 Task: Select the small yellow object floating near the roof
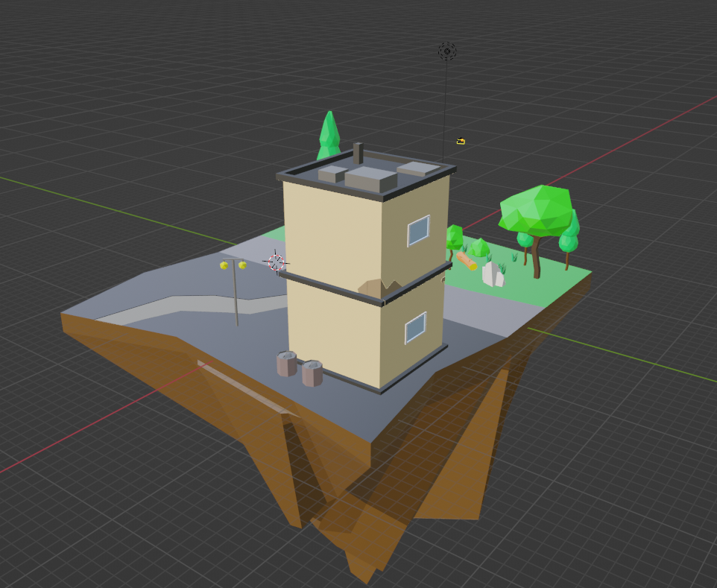461,141
